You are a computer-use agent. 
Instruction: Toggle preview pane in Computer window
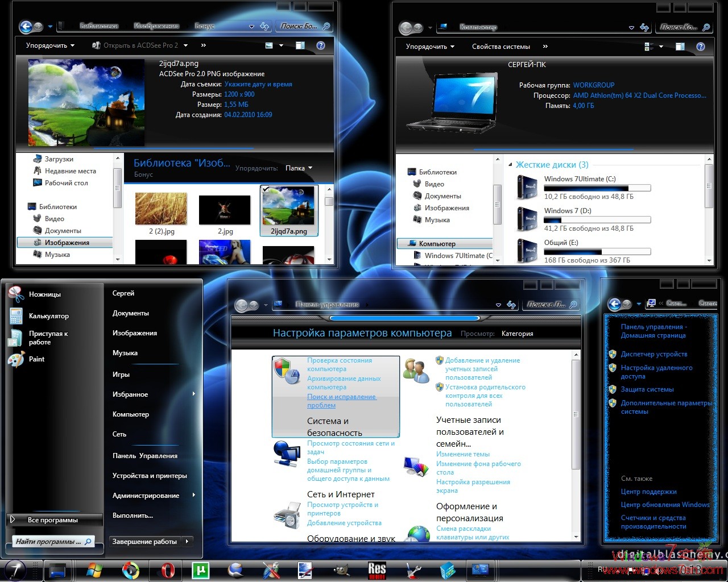click(x=680, y=47)
